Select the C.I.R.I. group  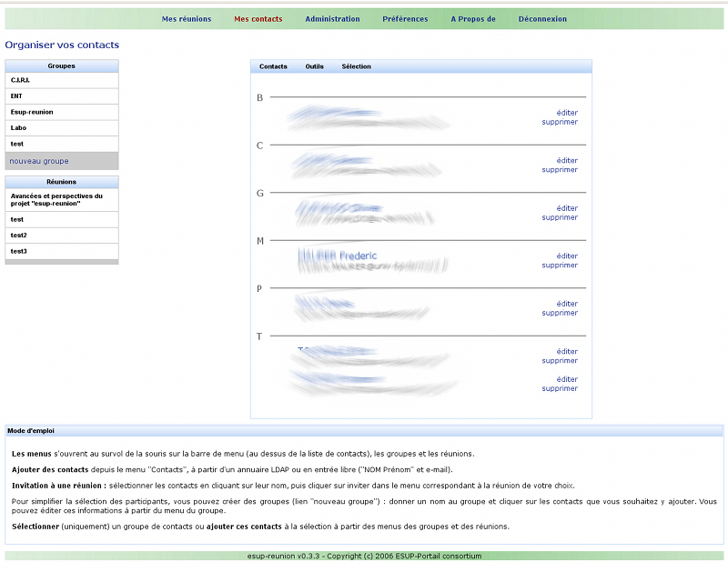click(21, 80)
